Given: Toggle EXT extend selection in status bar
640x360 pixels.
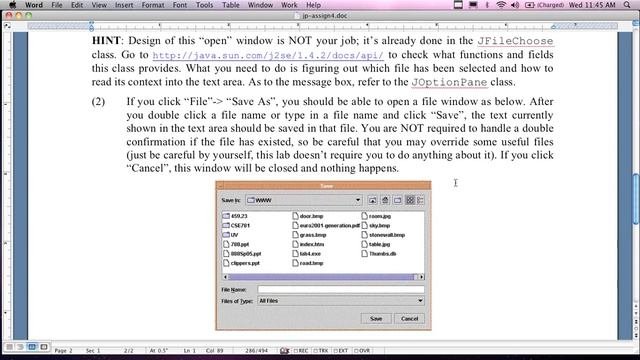Looking at the screenshot, I should point(341,351).
